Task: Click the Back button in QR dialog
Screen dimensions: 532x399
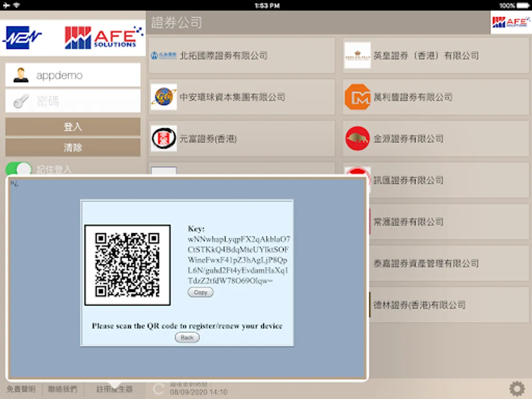Action: [x=187, y=337]
